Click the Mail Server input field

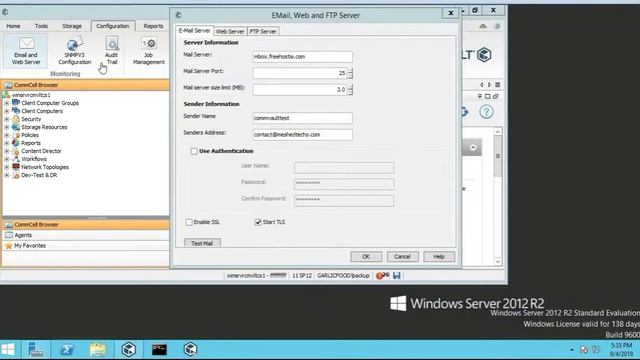point(302,56)
